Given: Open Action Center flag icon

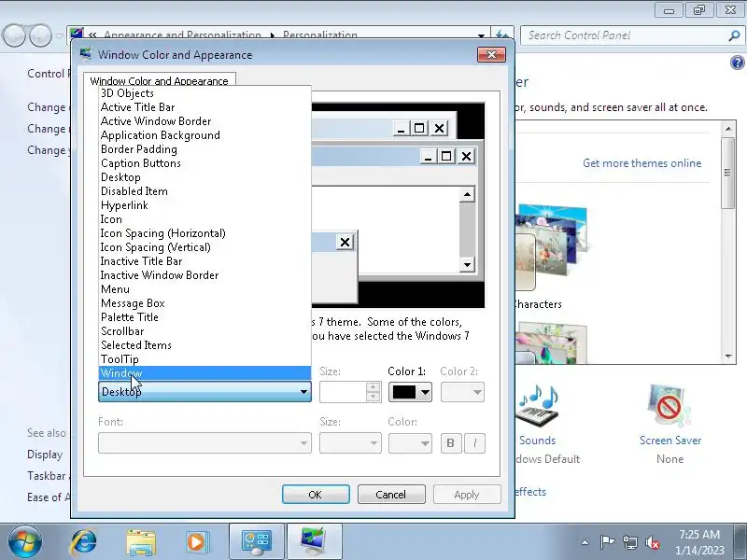Looking at the screenshot, I should click(x=607, y=542).
